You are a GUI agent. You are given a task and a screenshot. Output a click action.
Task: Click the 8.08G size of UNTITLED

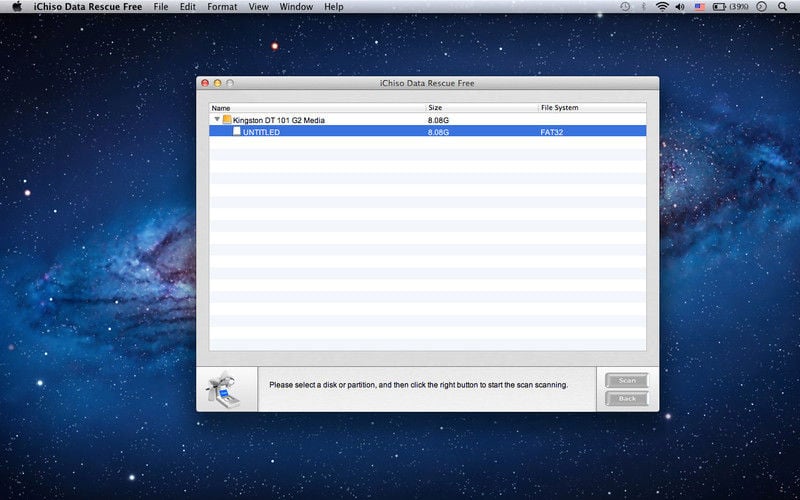click(438, 132)
